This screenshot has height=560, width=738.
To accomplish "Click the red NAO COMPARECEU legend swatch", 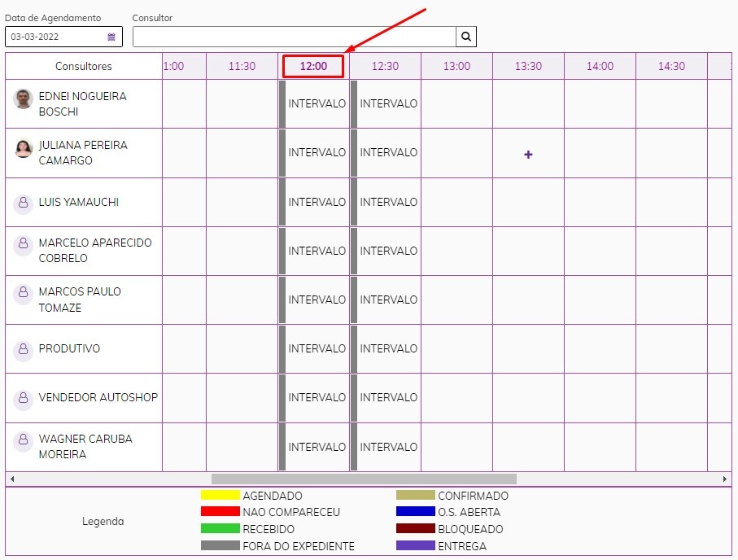I will (221, 511).
